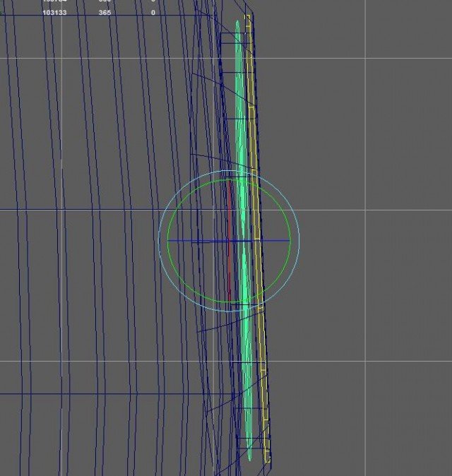
Task: Pick the bright green elongated ellipse curve
Action: 241,141
